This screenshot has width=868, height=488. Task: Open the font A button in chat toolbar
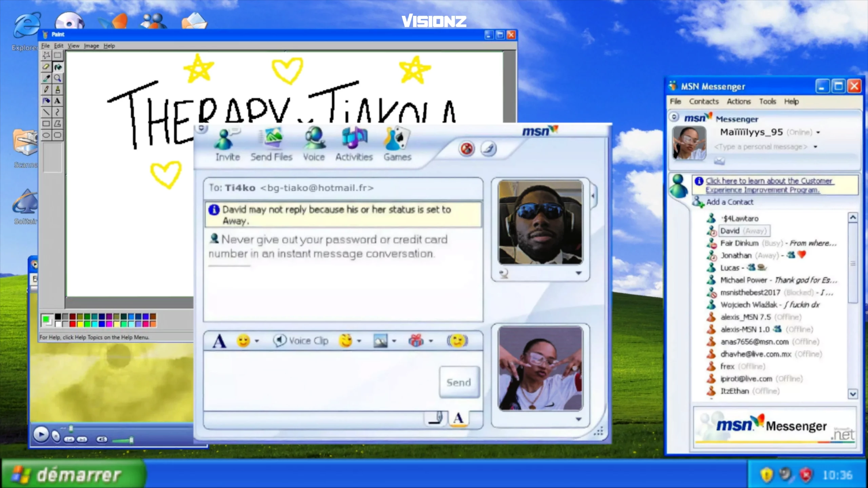[219, 341]
